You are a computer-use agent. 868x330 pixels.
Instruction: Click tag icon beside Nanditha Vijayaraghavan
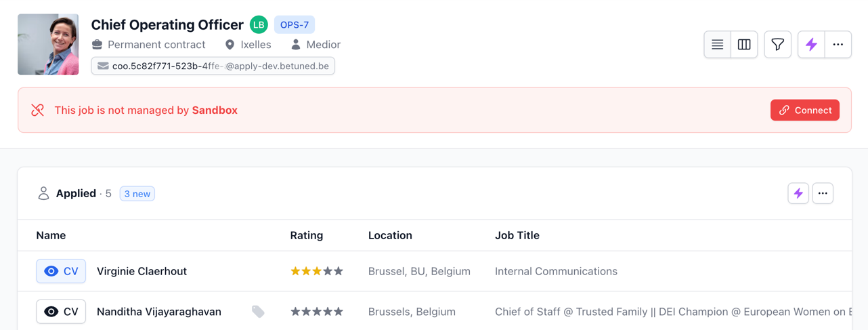(x=258, y=312)
